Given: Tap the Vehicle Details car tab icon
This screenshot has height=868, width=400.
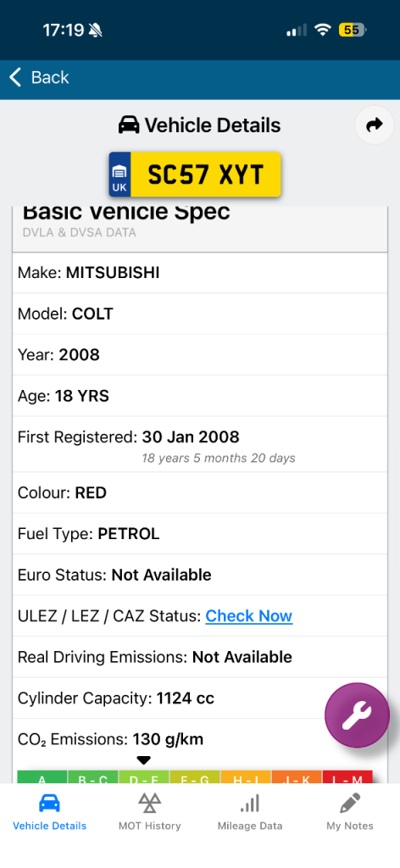Looking at the screenshot, I should [x=49, y=803].
